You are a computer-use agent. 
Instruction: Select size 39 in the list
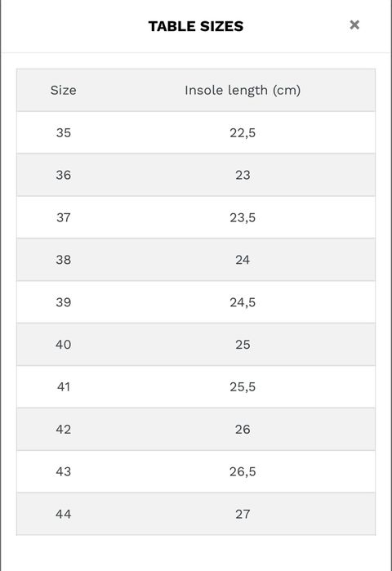pyautogui.click(x=64, y=302)
